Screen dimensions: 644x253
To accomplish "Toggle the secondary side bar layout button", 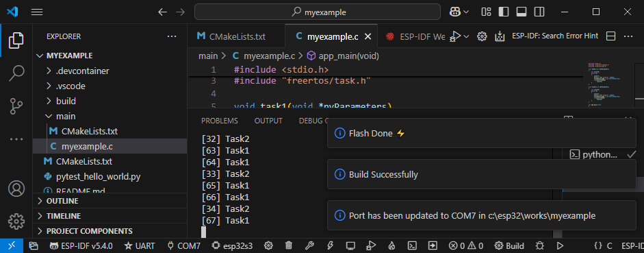I will pos(540,12).
